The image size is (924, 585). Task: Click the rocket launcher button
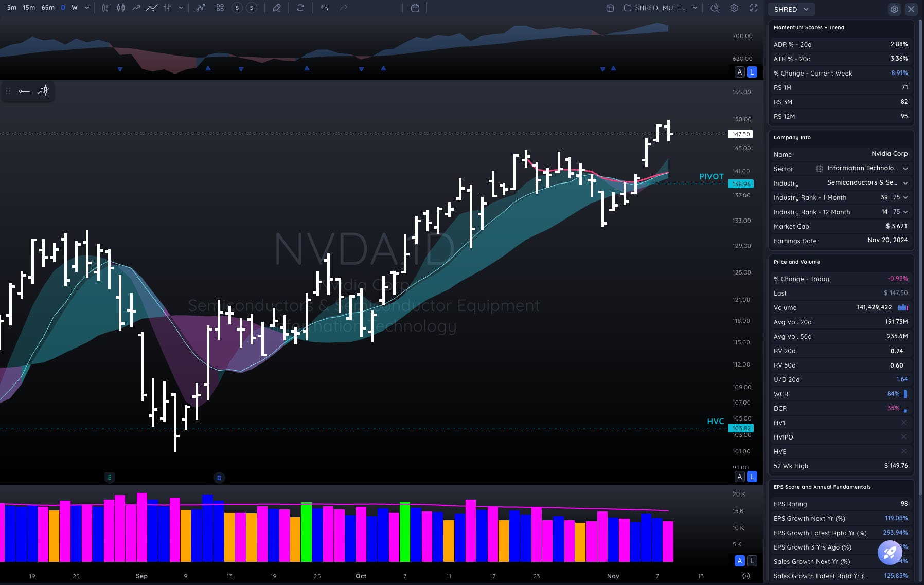891,552
